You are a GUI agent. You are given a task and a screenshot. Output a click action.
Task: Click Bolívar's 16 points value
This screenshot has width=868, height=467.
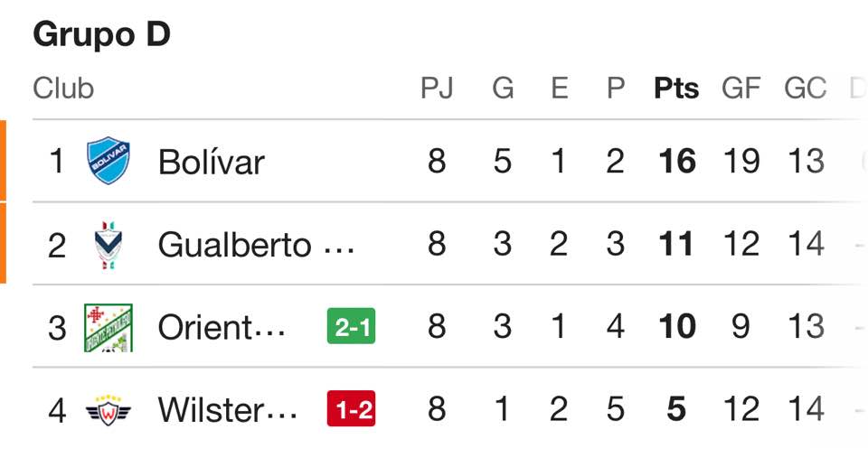click(676, 162)
